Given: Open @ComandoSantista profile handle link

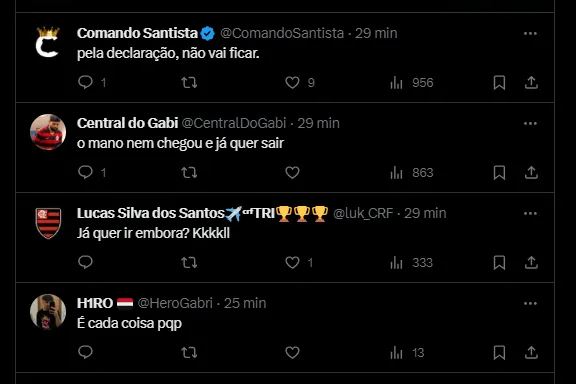Looking at the screenshot, I should point(282,33).
